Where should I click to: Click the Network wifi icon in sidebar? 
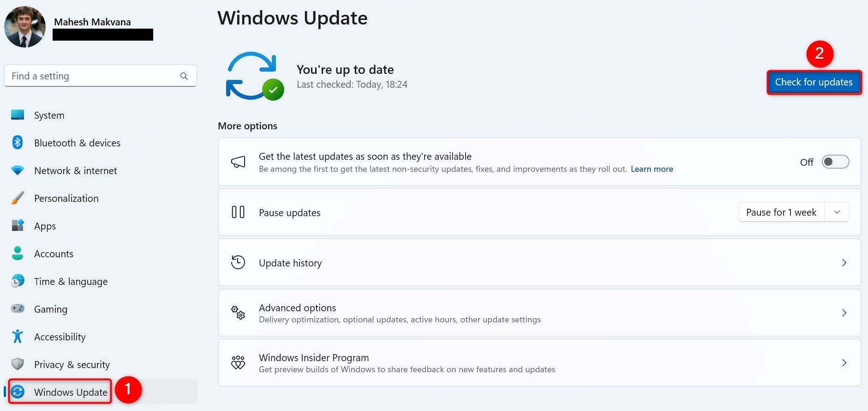pos(18,170)
